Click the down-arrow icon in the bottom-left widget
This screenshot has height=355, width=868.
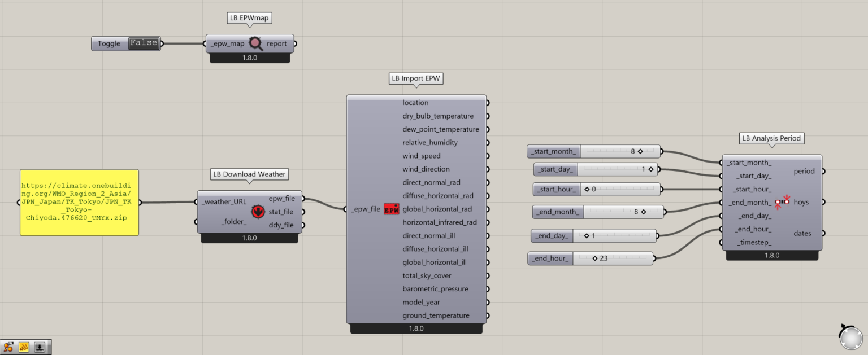(40, 347)
